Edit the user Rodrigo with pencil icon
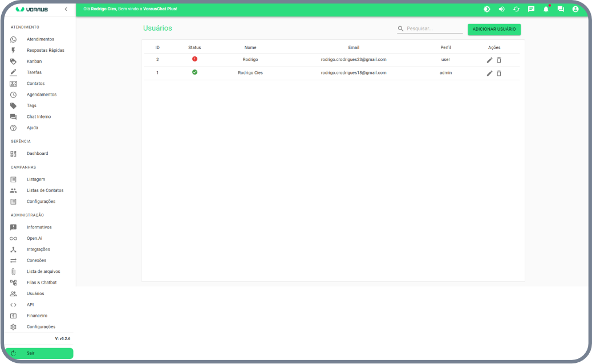The width and height of the screenshot is (592, 364). (489, 60)
